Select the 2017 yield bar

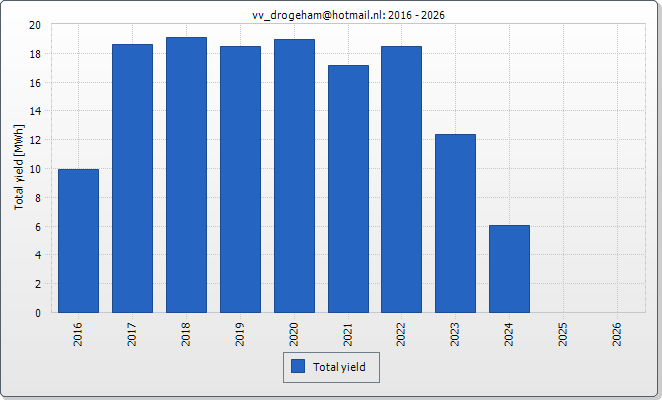point(132,178)
